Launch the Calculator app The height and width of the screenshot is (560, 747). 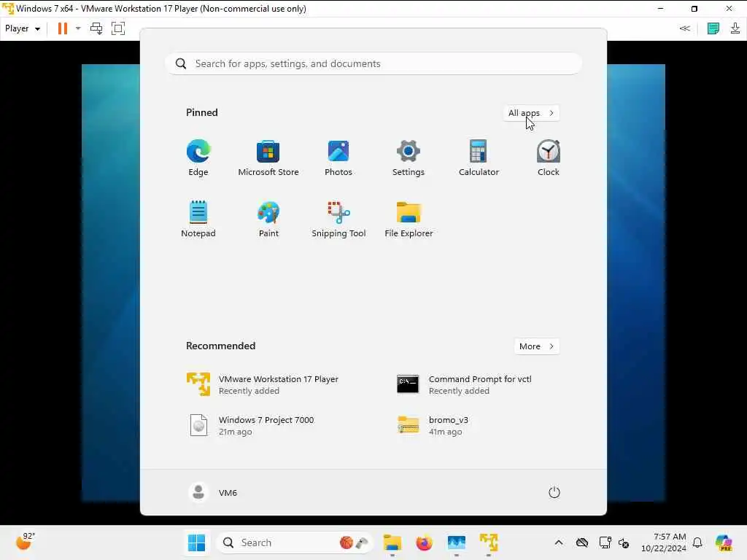pos(479,158)
